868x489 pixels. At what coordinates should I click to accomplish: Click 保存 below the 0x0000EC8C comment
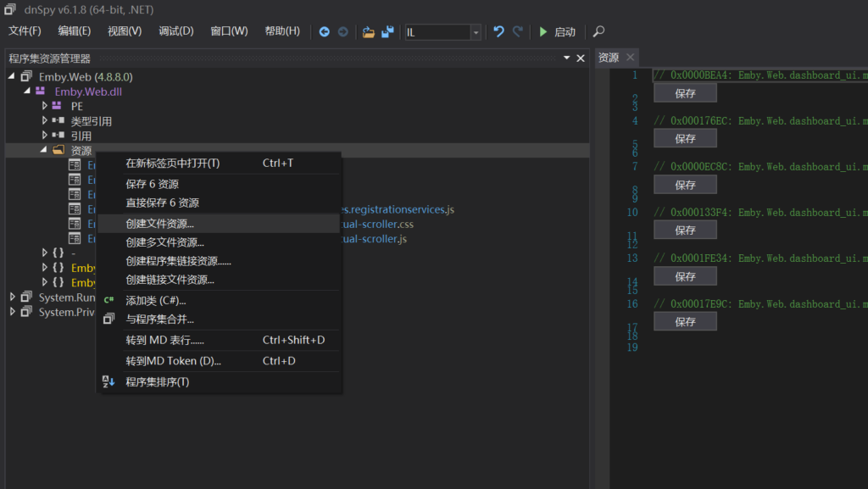click(685, 184)
